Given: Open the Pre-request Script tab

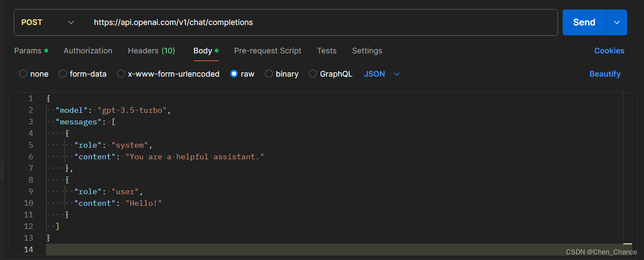Looking at the screenshot, I should tap(268, 50).
